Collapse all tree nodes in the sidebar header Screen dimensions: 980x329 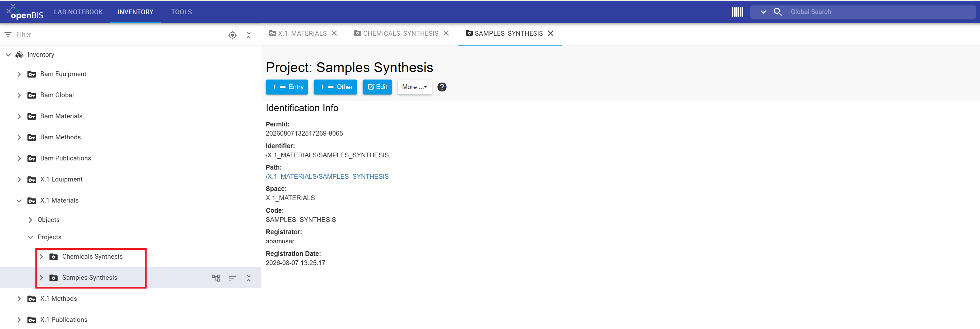point(249,35)
